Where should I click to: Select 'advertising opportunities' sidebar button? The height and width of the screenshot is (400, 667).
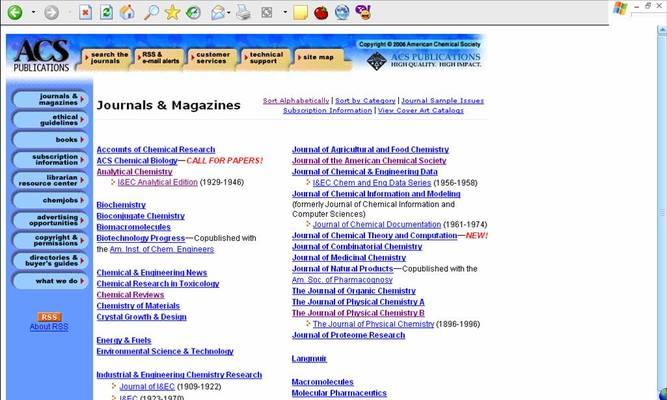[x=50, y=220]
